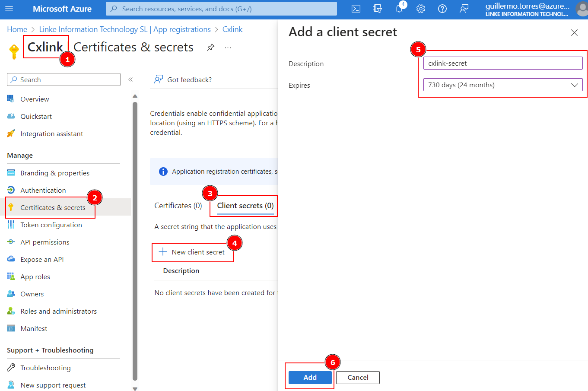Open the portal hamburger menu
This screenshot has width=588, height=391.
pos(9,9)
